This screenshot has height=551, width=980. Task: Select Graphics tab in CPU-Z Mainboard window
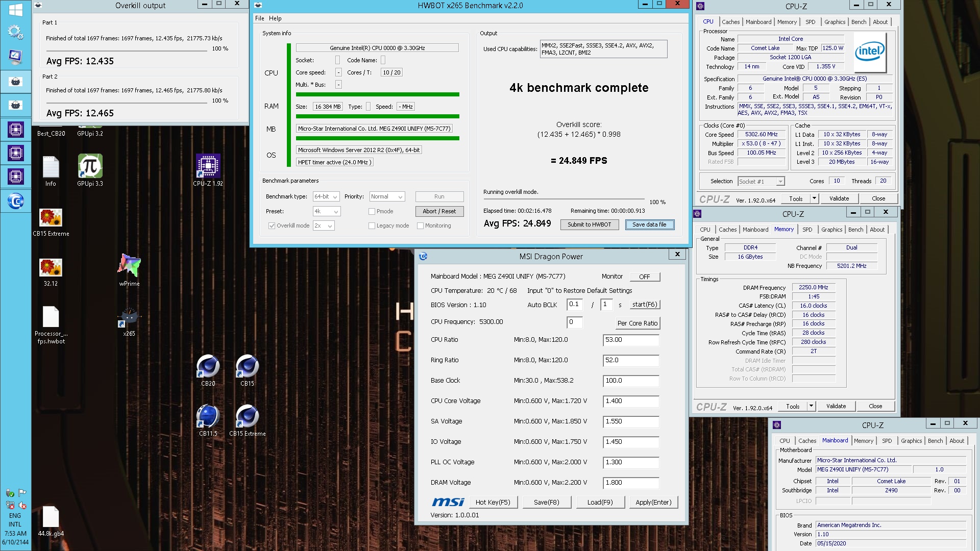[x=911, y=441]
